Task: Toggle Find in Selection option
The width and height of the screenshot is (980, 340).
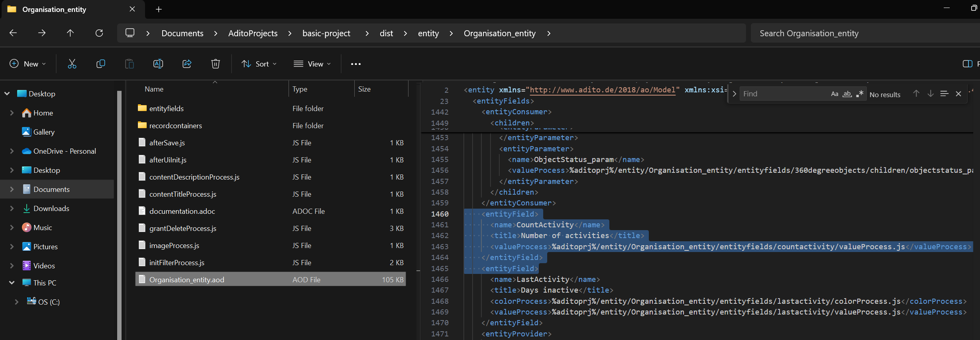Action: [944, 94]
